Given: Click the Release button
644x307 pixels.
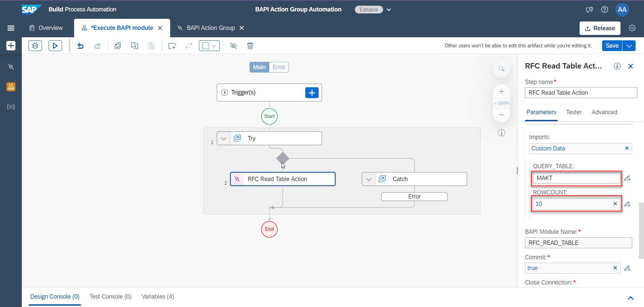Looking at the screenshot, I should pos(600,28).
